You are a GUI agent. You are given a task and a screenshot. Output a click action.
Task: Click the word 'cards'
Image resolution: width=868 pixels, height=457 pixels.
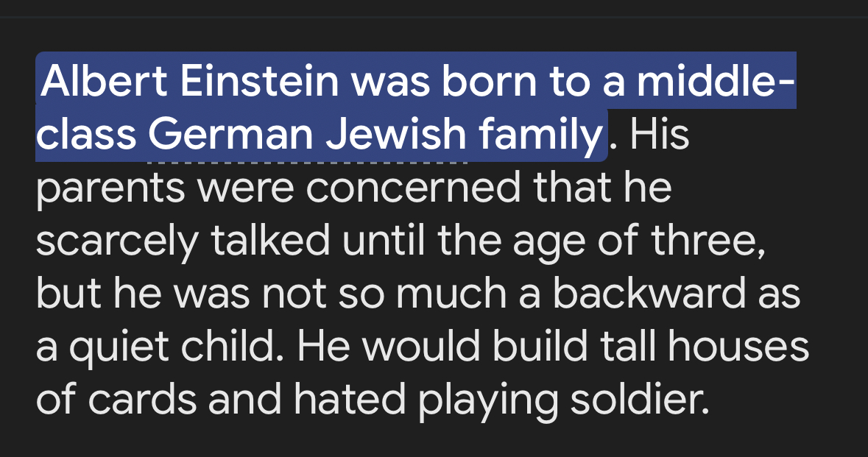click(x=142, y=399)
